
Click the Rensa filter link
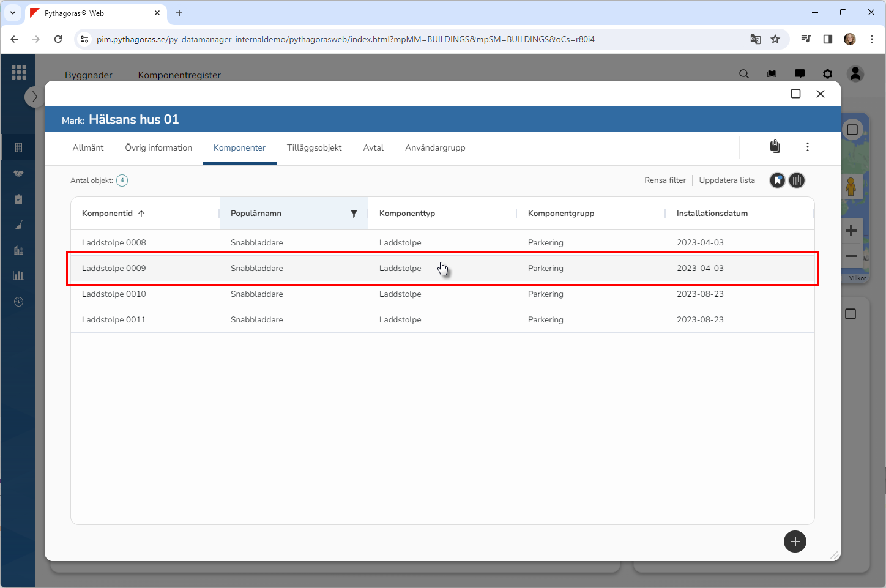tap(664, 180)
